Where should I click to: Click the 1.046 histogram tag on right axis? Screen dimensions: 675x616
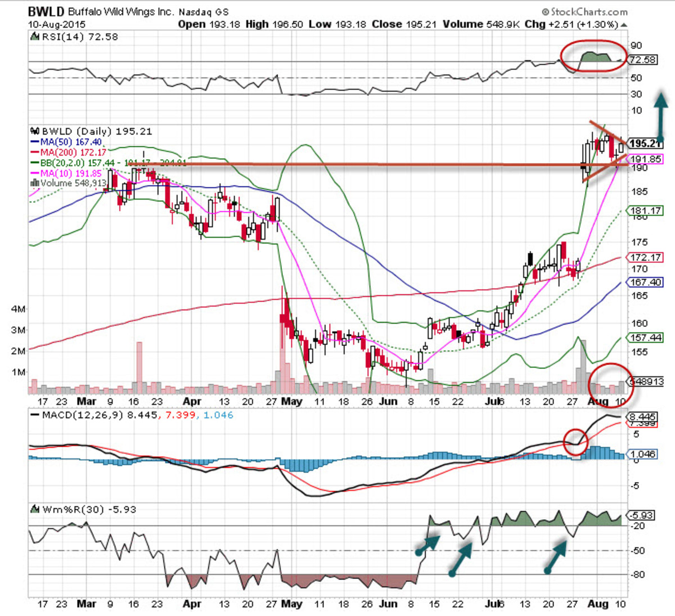point(643,454)
